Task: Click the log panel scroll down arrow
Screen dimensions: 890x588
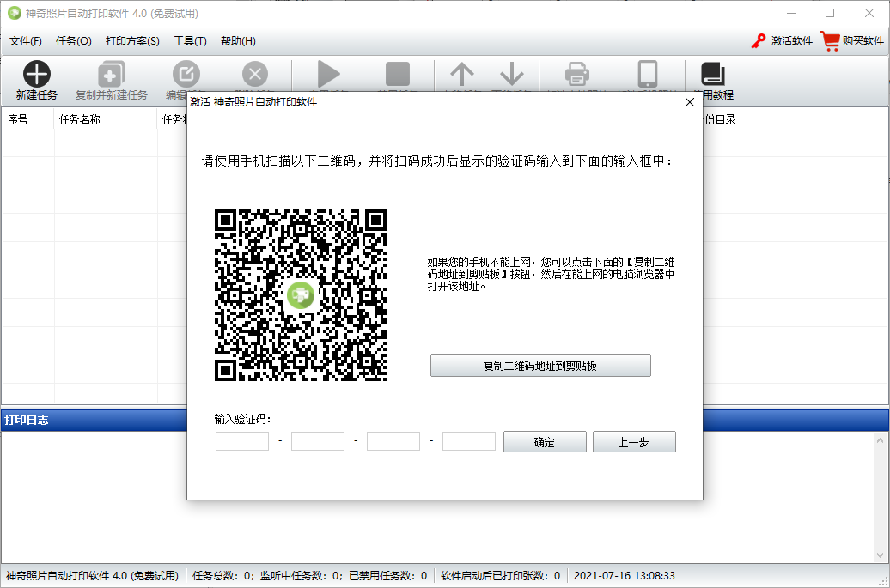Action: pos(880,555)
